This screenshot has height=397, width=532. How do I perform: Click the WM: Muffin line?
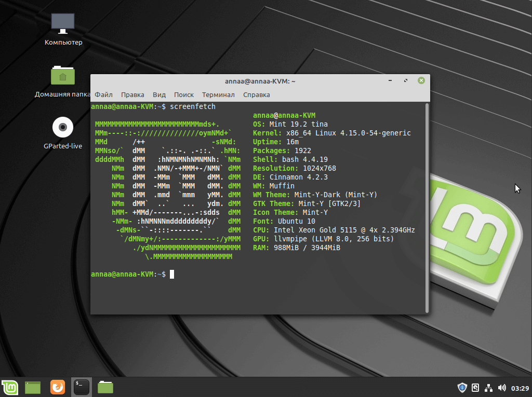click(274, 186)
